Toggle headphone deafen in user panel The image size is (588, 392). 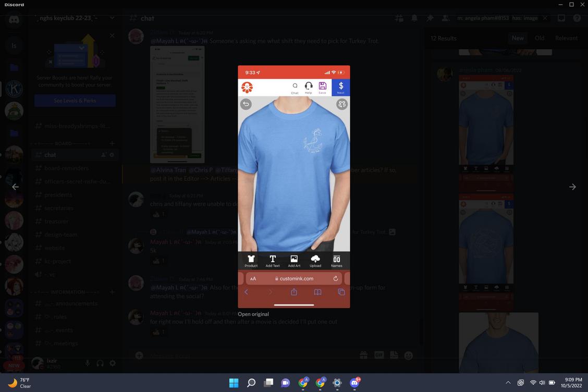click(100, 363)
